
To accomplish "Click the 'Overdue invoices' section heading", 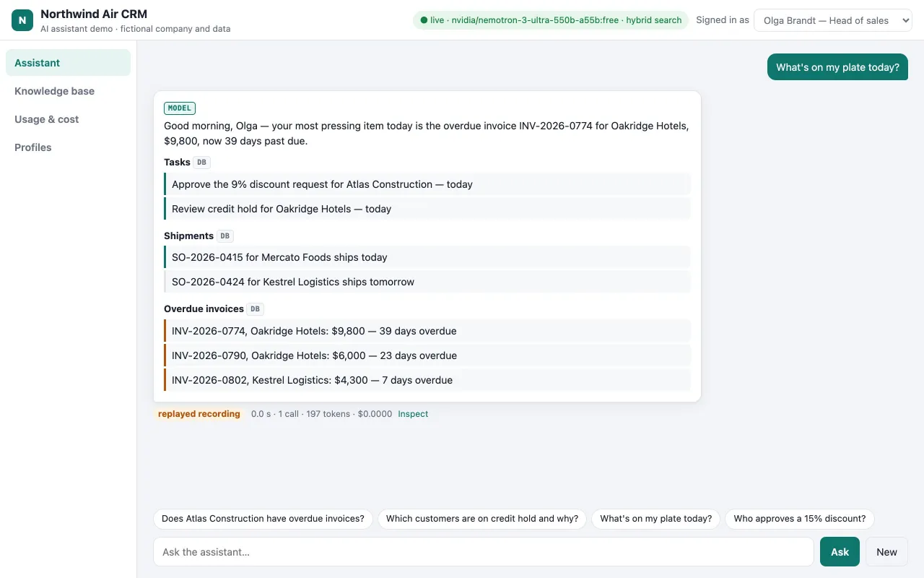I will tap(204, 309).
